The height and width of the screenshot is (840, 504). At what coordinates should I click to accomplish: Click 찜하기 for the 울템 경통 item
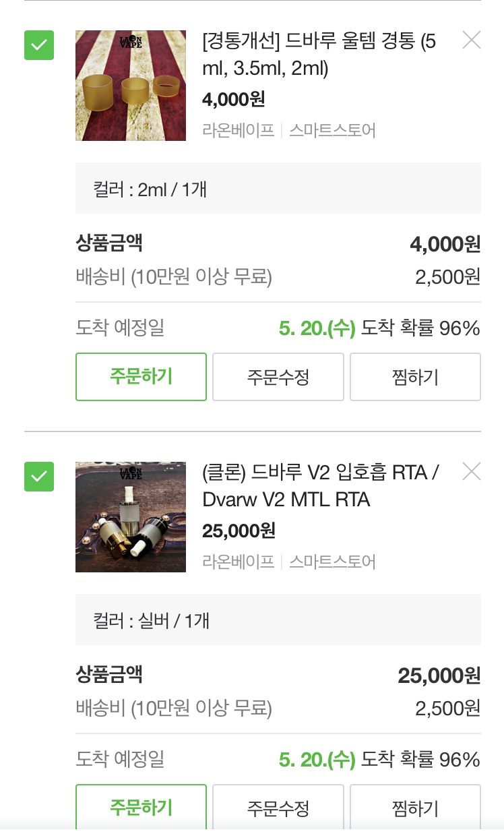[x=415, y=377]
